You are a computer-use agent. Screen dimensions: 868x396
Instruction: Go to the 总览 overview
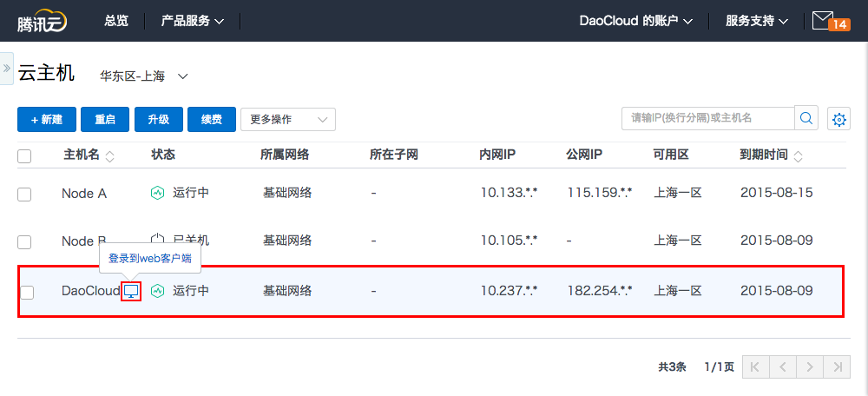tap(116, 21)
